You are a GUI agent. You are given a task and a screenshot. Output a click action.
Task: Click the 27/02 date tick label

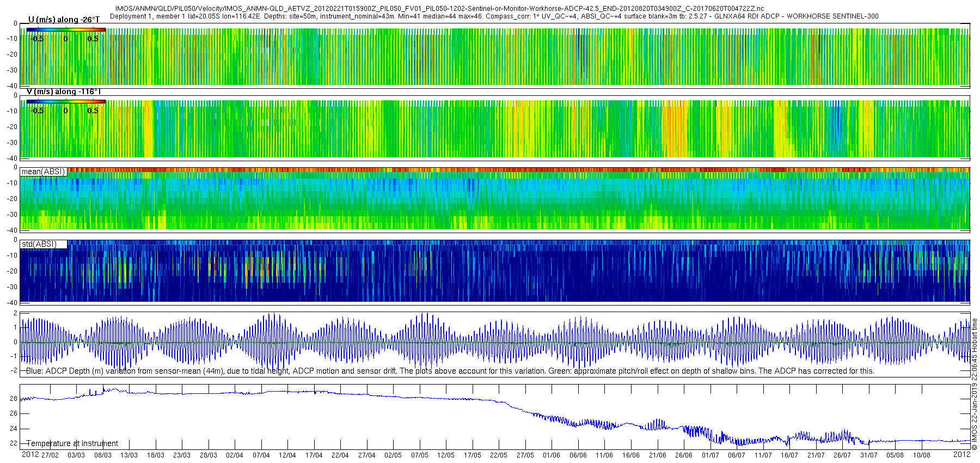(50, 455)
